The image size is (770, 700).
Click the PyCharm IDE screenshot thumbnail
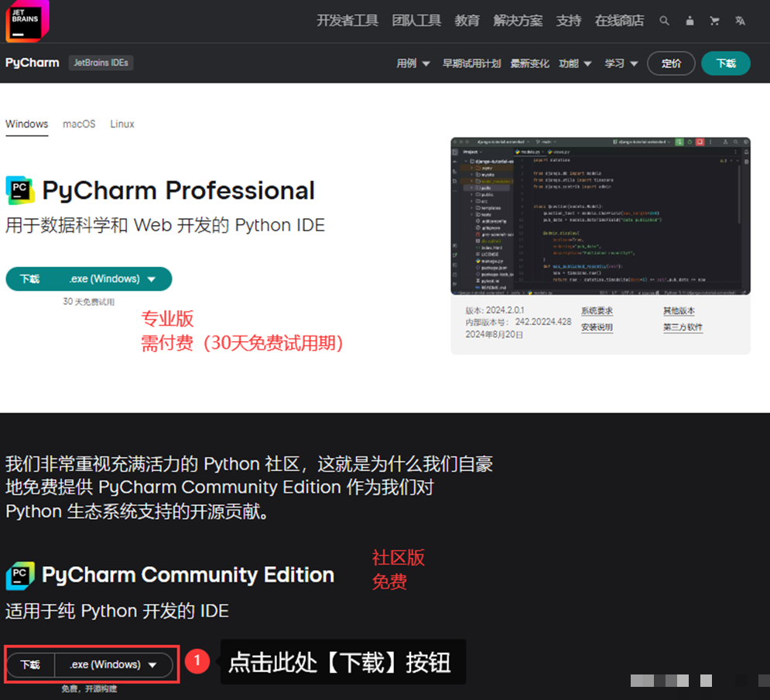coord(601,216)
